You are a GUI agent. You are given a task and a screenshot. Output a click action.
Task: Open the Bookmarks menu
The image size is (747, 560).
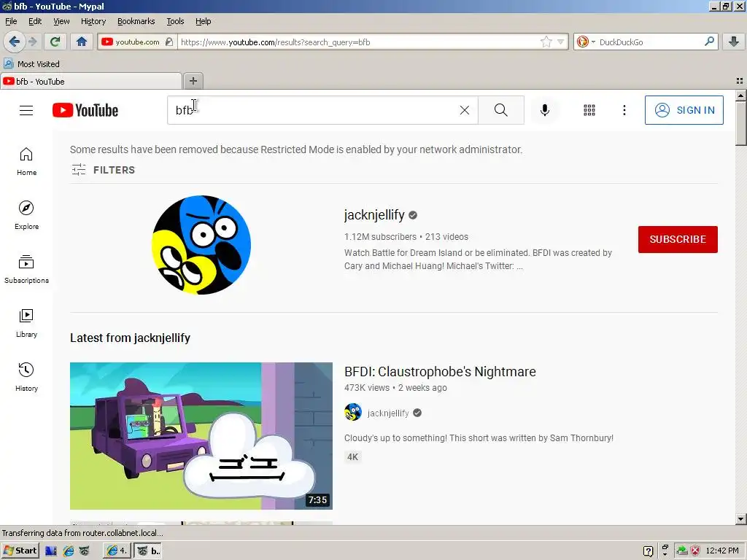point(136,21)
